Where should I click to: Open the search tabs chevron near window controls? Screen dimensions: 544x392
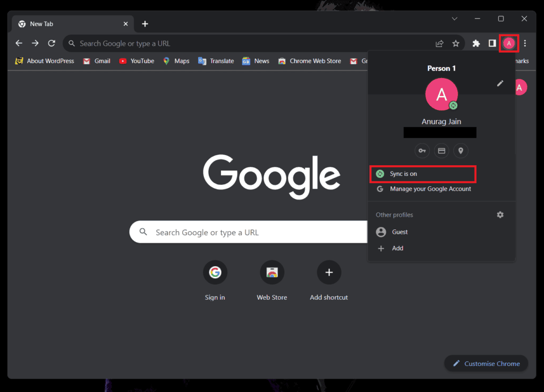click(x=454, y=19)
